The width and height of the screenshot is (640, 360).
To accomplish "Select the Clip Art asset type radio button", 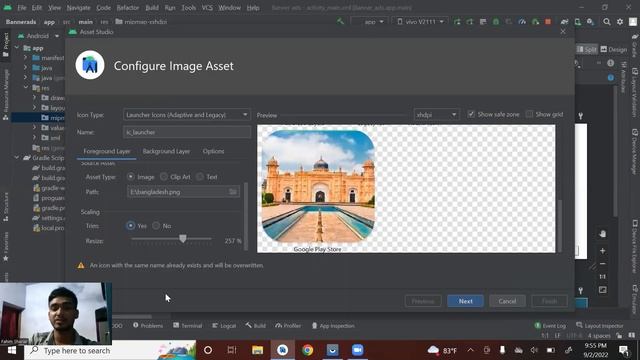I will (164, 177).
